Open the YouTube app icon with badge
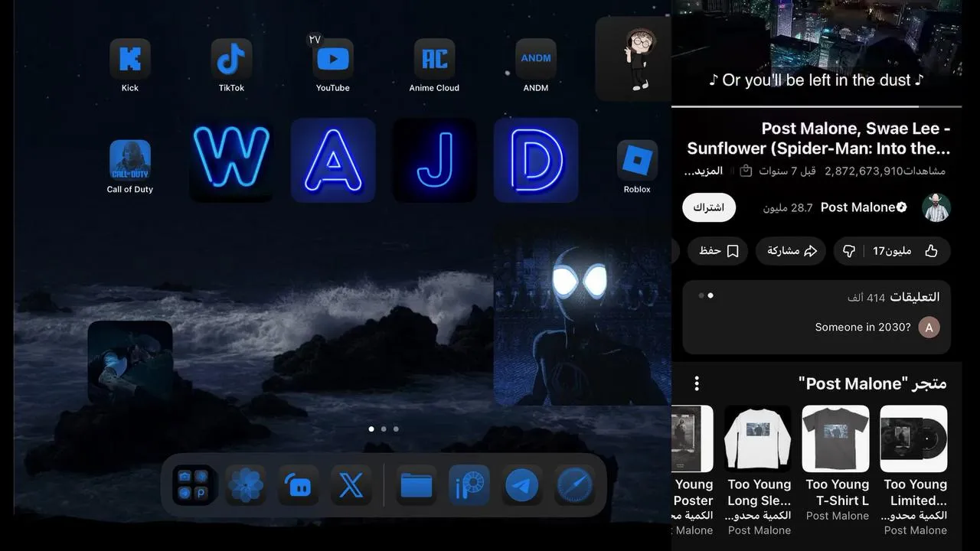 click(332, 59)
